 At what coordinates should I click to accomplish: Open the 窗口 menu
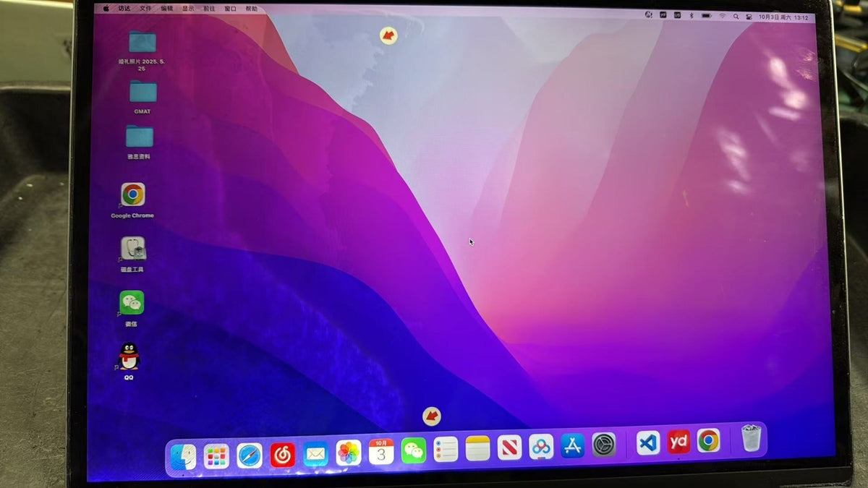(x=230, y=9)
